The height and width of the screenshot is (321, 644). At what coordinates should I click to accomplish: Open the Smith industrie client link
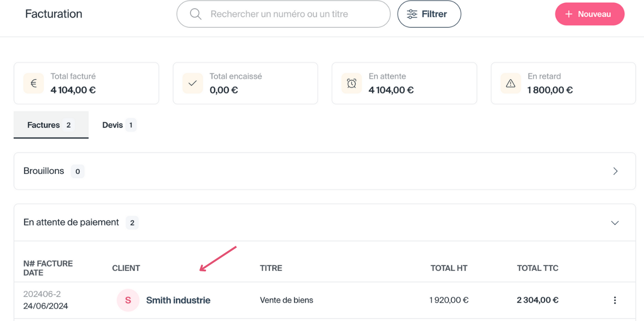pyautogui.click(x=178, y=300)
